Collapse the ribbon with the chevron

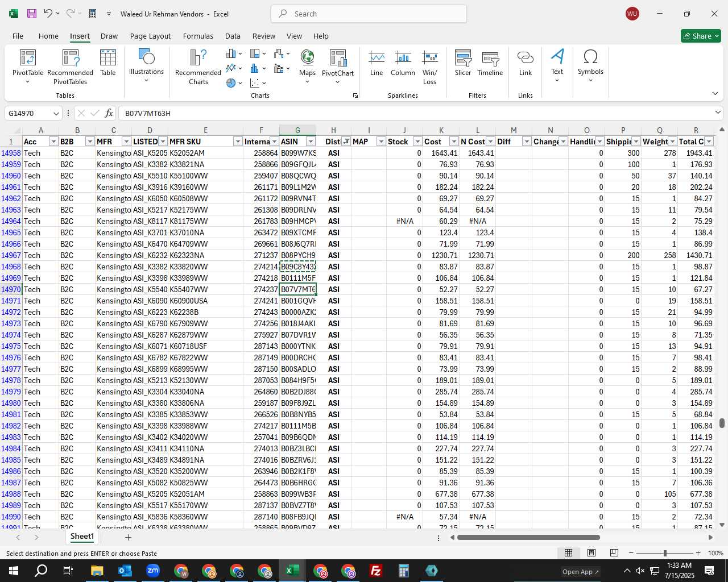(x=715, y=93)
